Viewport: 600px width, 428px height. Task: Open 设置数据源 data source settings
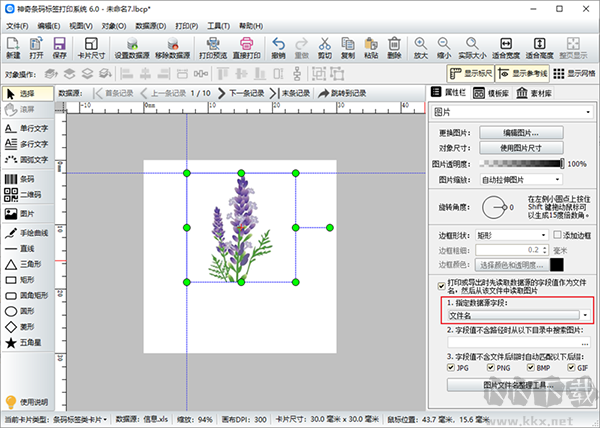(132, 48)
